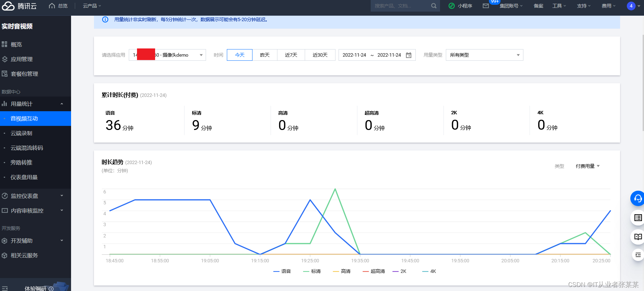This screenshot has height=291, width=644.
Task: Open the mail message envelope icon
Action: click(x=485, y=6)
